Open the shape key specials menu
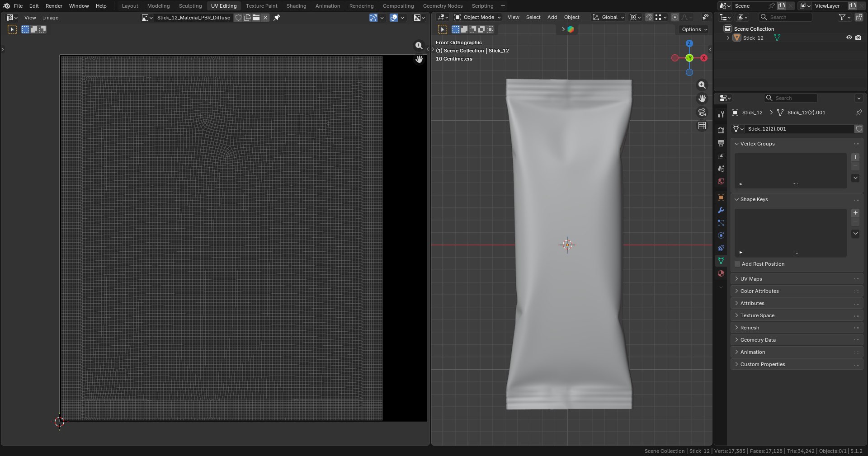 coord(855,234)
